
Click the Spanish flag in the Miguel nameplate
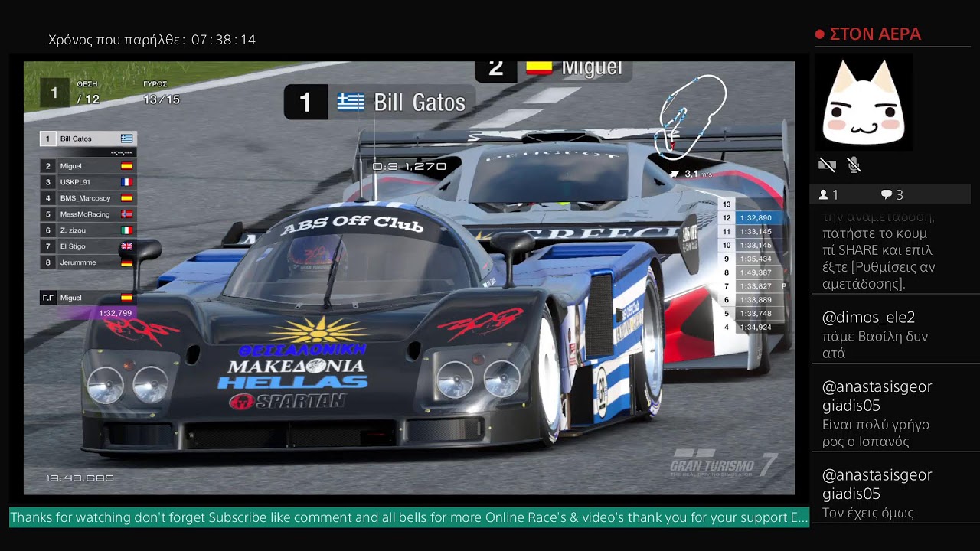pos(539,68)
